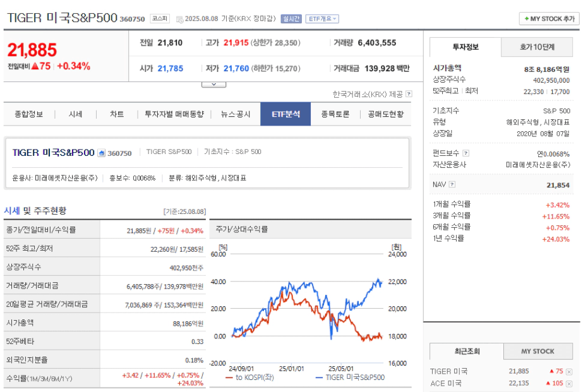The height and width of the screenshot is (392, 588).
Task: Select the 투자정보 tab
Action: [465, 47]
